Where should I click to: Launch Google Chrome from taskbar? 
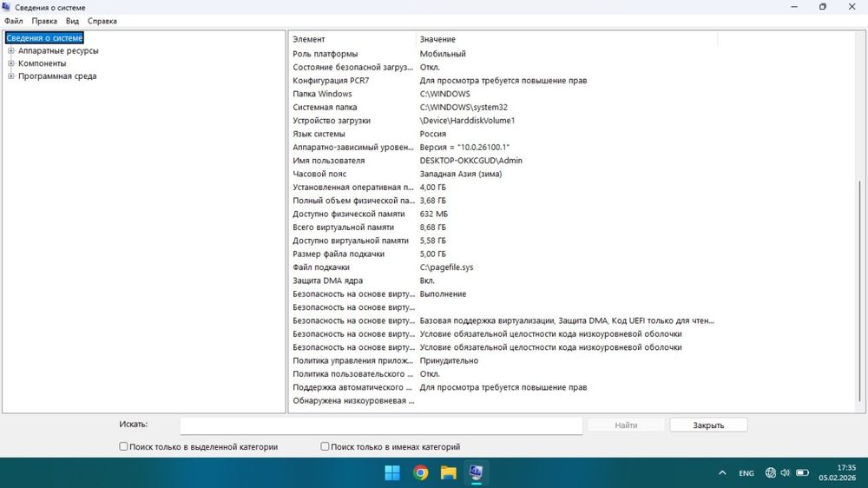[x=421, y=472]
